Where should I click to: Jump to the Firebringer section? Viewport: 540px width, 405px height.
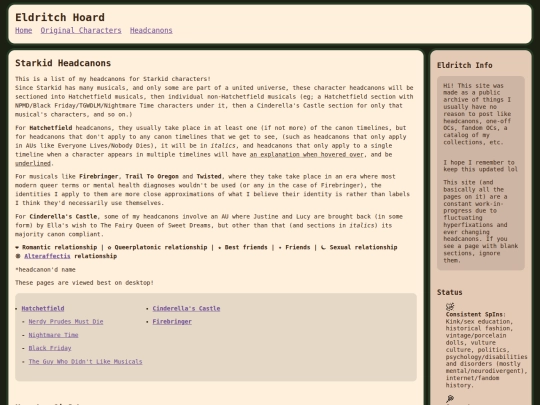point(172,322)
